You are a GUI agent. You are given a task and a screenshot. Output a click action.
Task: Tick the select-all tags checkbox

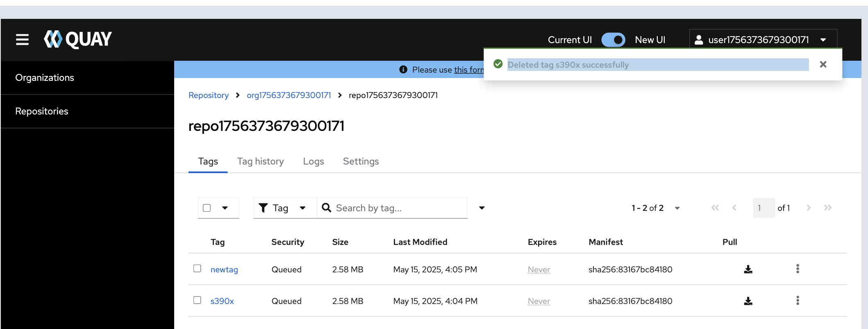(207, 208)
